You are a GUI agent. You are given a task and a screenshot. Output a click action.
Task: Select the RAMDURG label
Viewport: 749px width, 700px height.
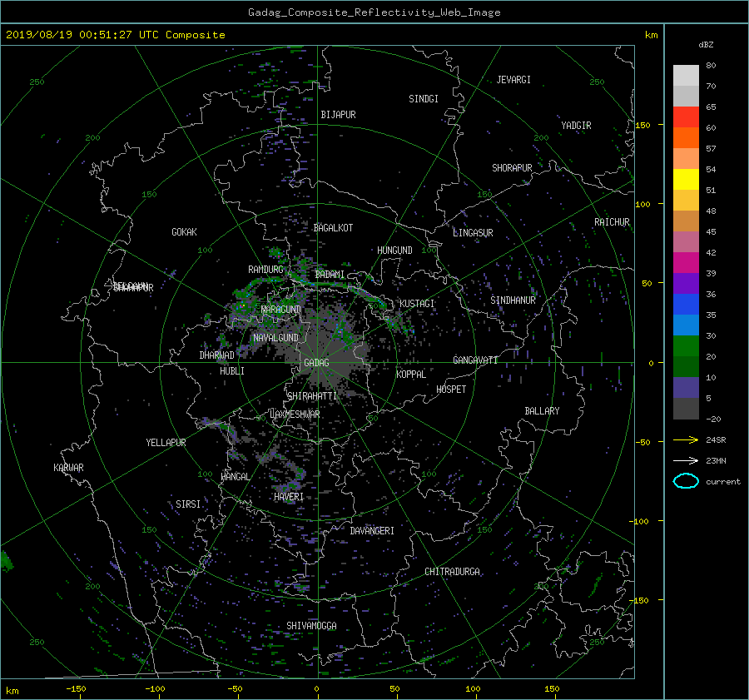[x=265, y=270]
